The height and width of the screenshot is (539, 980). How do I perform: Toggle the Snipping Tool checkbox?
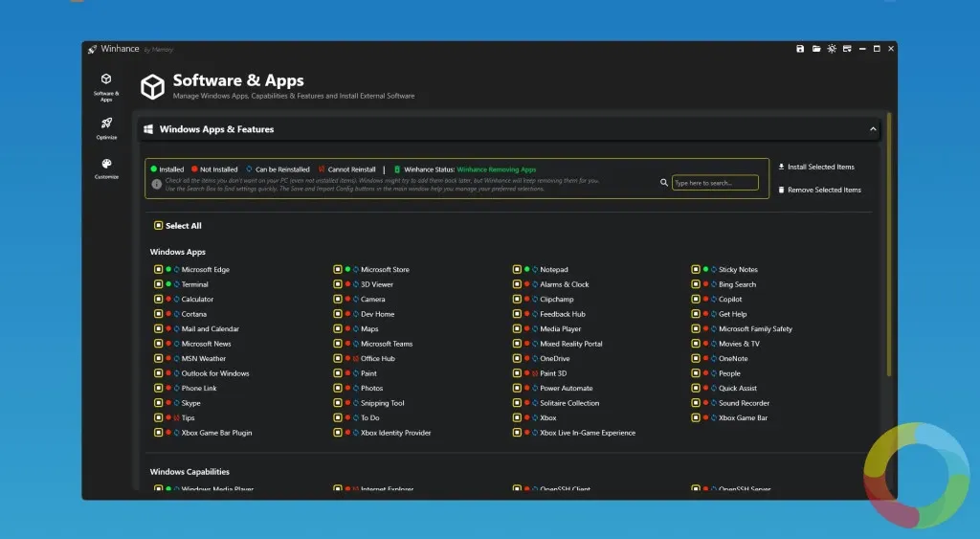[338, 403]
